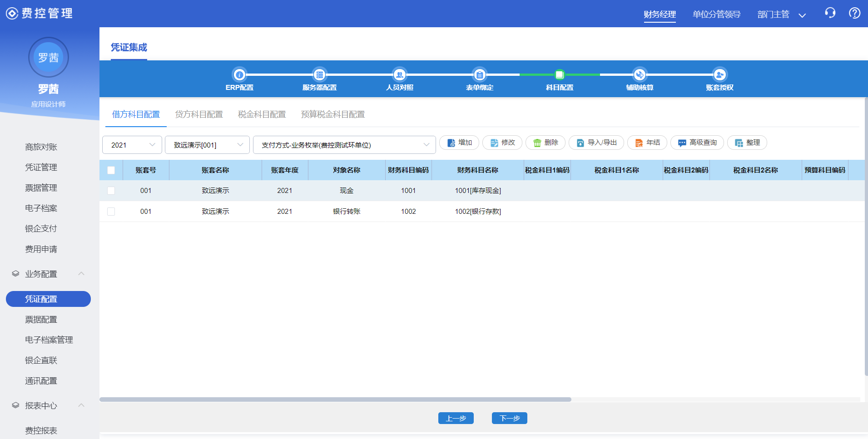Open 电子档案 in sidebar
The height and width of the screenshot is (439, 868).
pyautogui.click(x=41, y=208)
